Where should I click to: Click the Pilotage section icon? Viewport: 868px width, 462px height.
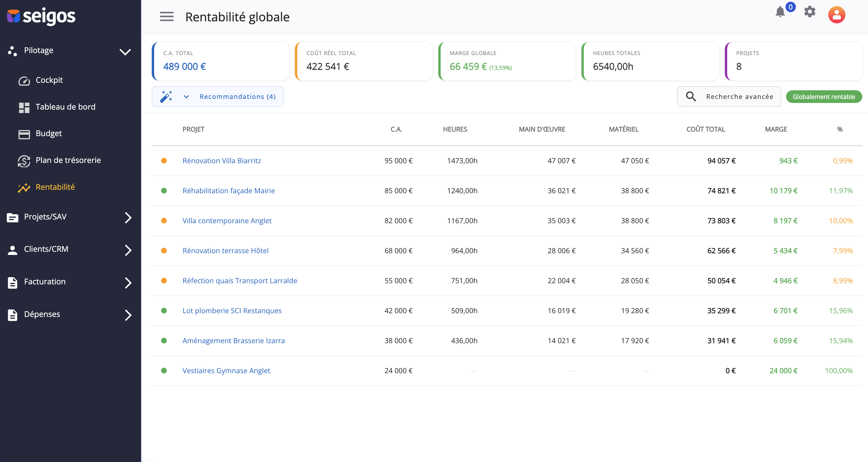pyautogui.click(x=12, y=51)
